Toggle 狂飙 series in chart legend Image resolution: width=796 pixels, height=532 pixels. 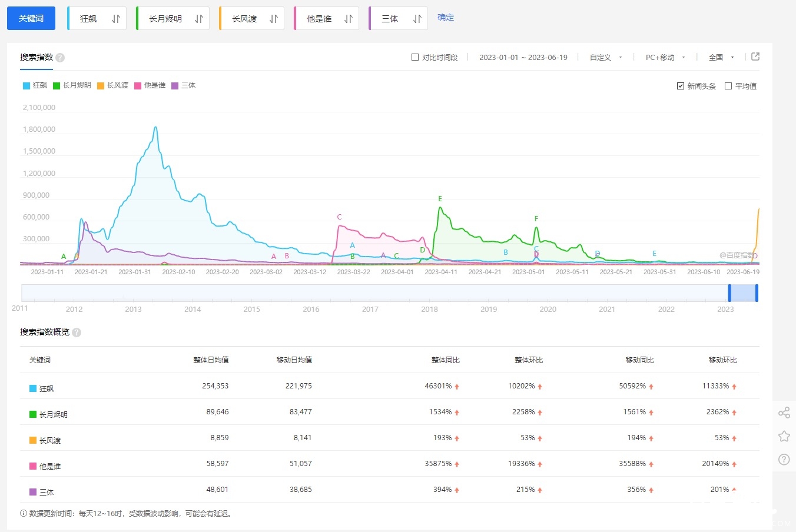[35, 85]
